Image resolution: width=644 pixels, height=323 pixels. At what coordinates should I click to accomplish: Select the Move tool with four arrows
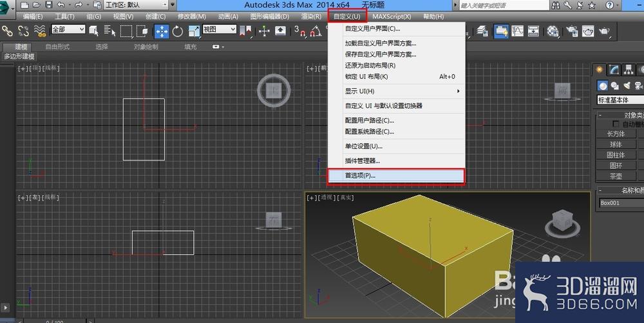162,31
